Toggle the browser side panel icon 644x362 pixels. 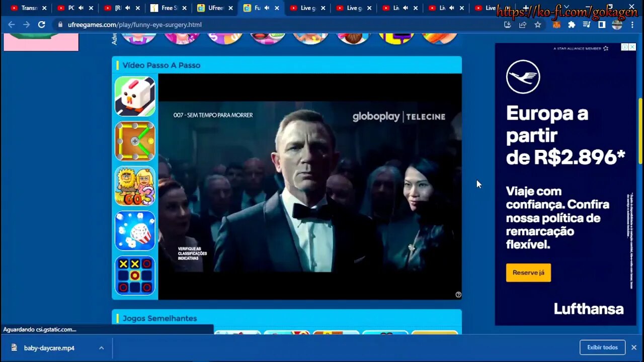coord(602,25)
